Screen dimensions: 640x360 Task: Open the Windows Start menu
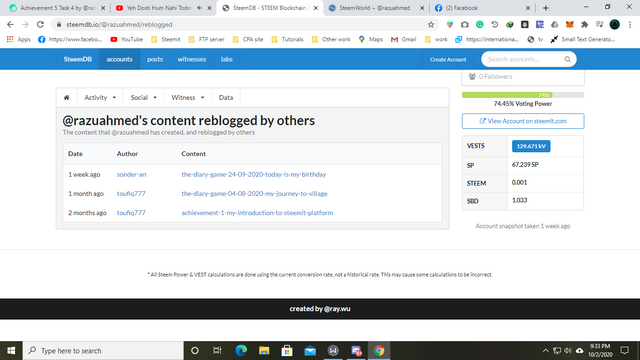tap(11, 351)
